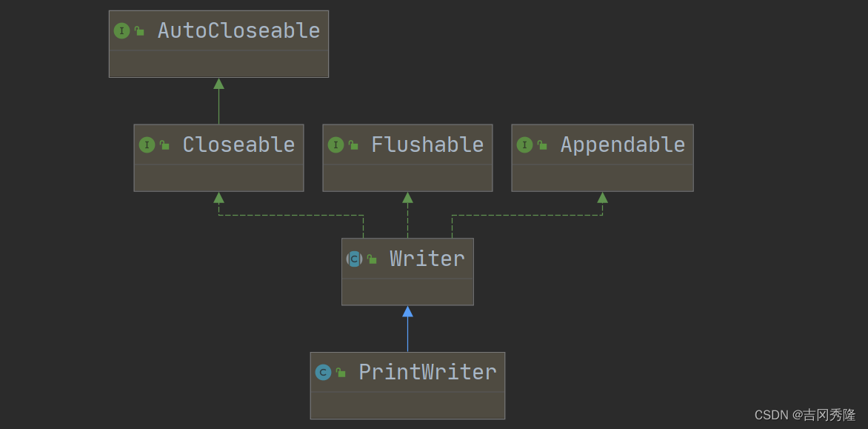This screenshot has width=868, height=429.
Task: Click the public lock icon beside PrintWriter
Action: point(341,373)
